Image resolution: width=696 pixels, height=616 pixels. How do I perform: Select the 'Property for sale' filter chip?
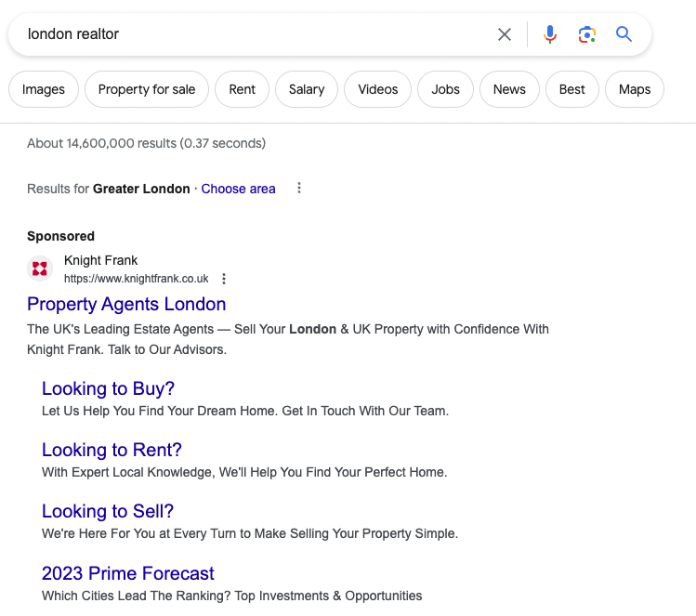[147, 89]
